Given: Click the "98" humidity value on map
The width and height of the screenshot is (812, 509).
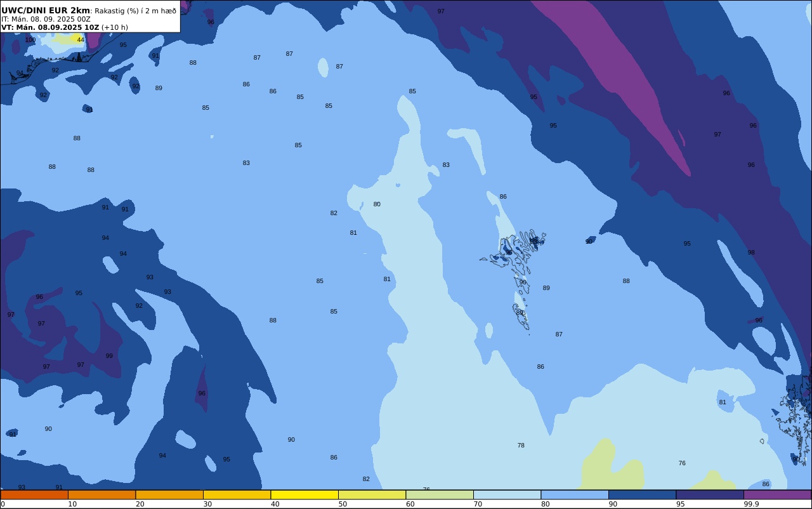Looking at the screenshot, I should (x=751, y=253).
